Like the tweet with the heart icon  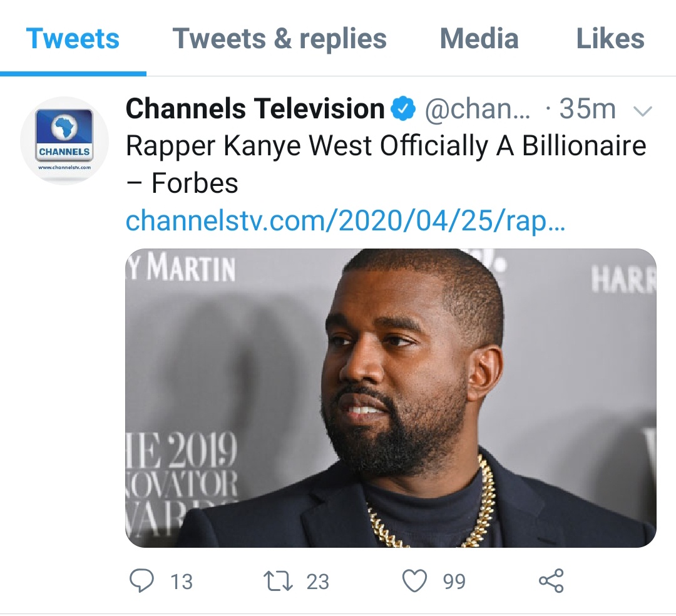[x=414, y=581]
